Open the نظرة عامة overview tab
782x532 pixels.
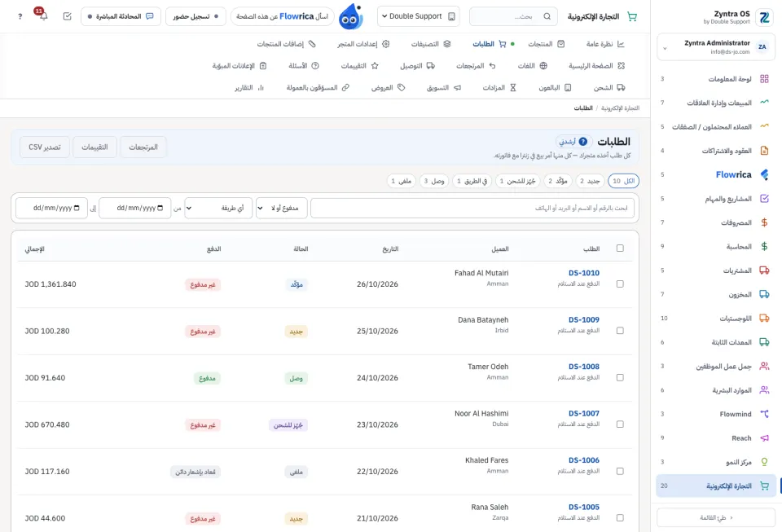coord(605,44)
